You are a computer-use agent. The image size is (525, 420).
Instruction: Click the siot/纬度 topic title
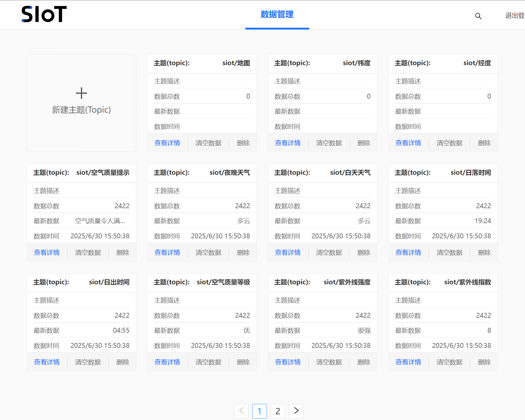(357, 63)
